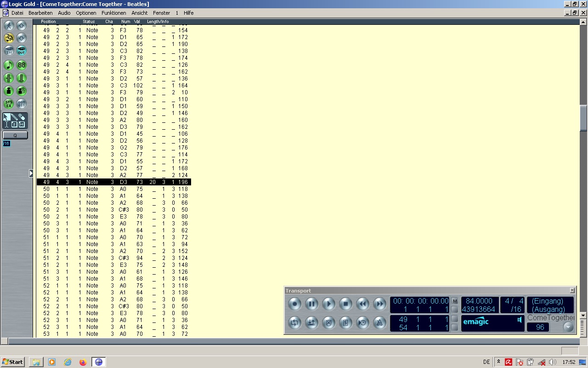
Task: Toggle the MIDI OUT button
Action: click(22, 51)
